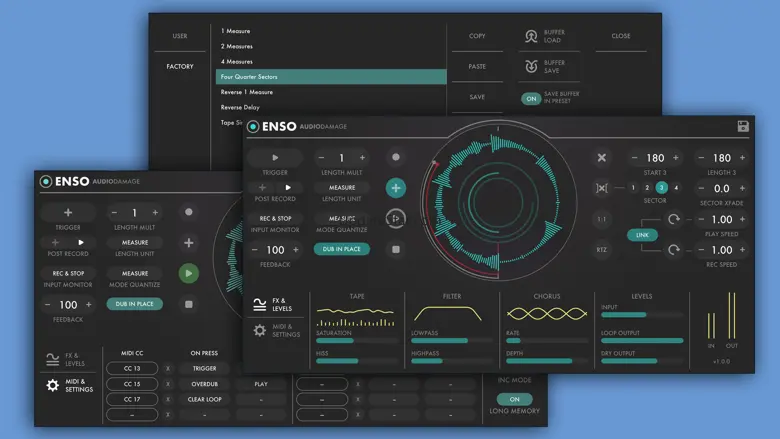This screenshot has height=439, width=780.
Task: Increase Length 3 value with plus
Action: [742, 158]
